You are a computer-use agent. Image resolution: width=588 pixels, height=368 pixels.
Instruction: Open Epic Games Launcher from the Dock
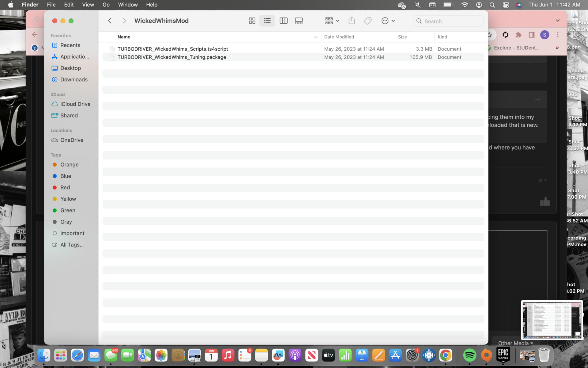coord(503,355)
